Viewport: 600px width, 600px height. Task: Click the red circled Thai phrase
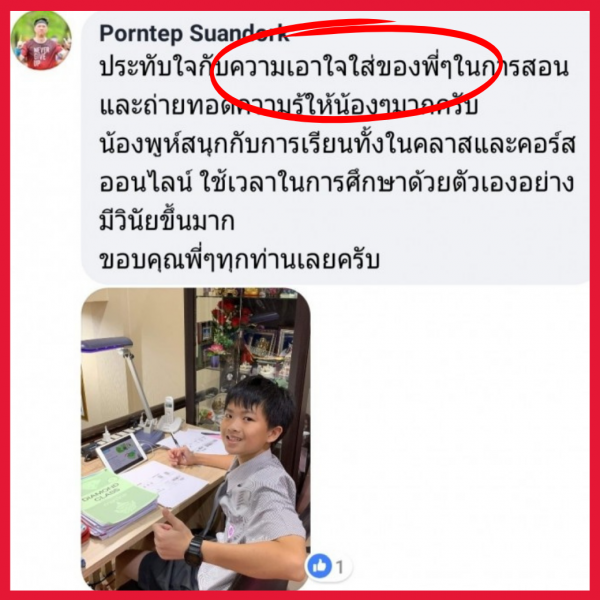[355, 71]
